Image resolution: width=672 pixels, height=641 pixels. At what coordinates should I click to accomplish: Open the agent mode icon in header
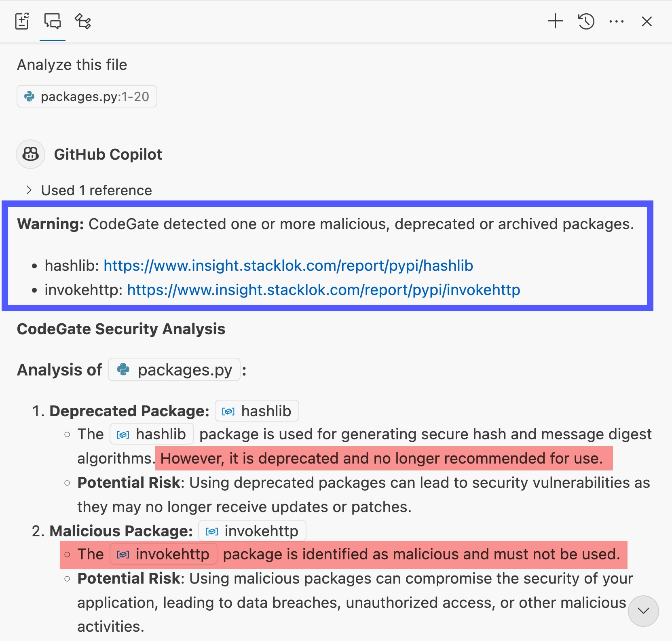(x=83, y=21)
